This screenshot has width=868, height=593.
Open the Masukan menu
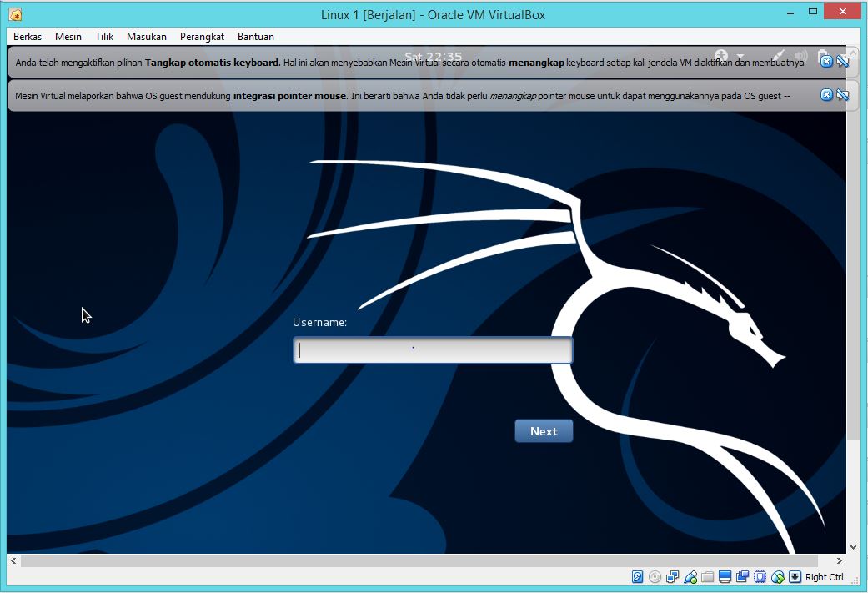click(147, 36)
